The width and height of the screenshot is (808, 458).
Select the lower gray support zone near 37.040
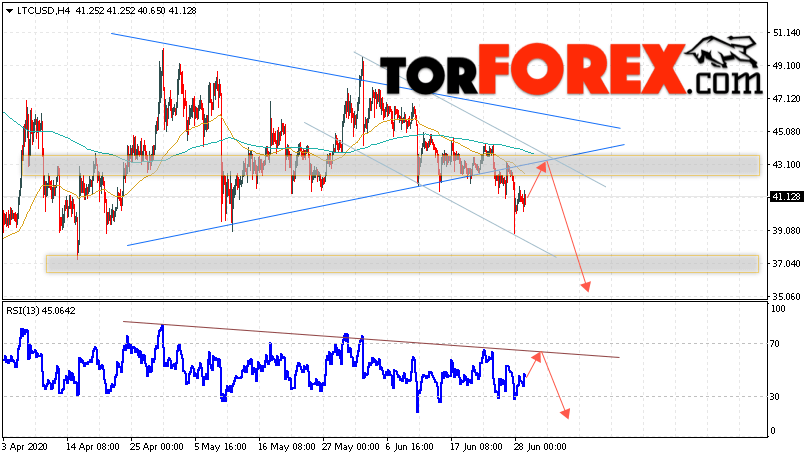coord(402,264)
